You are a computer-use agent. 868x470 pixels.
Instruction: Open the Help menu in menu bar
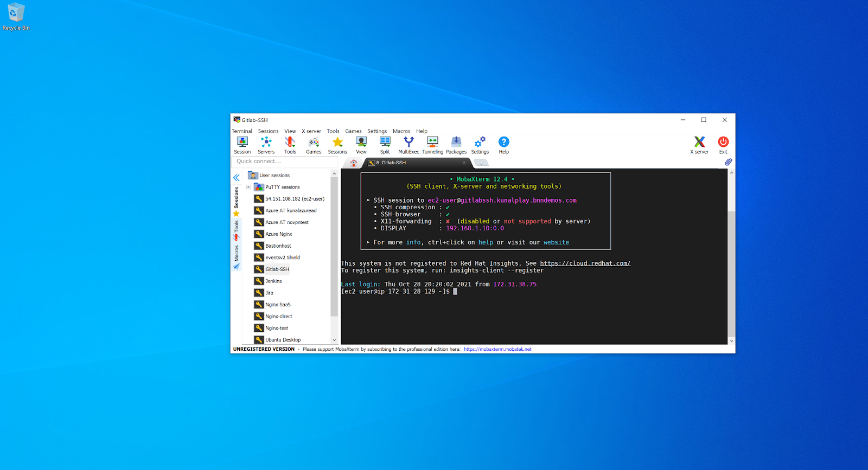click(x=422, y=131)
